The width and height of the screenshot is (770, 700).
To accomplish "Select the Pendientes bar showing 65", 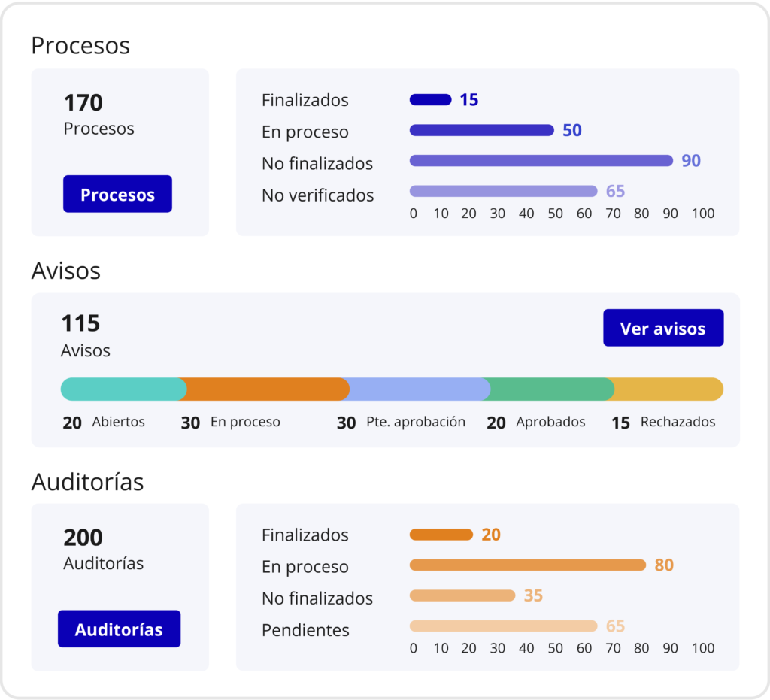I will (503, 626).
